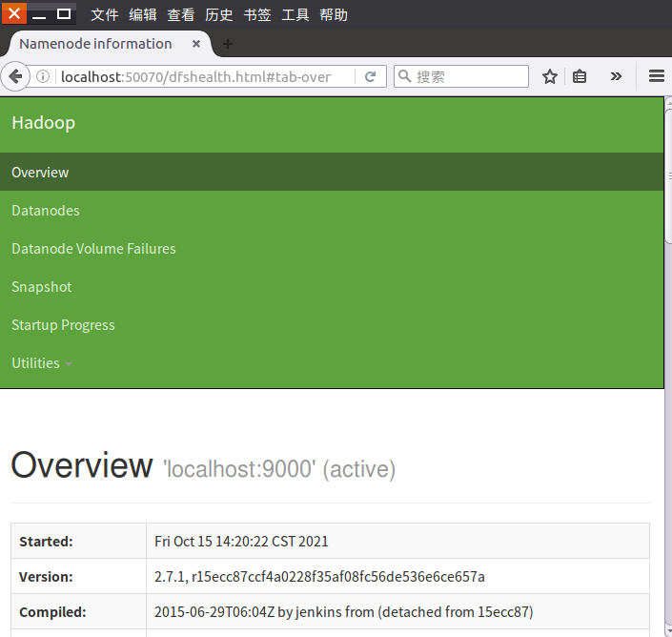Viewport: 672px width, 637px height.
Task: Close the browser window
Action: coord(14,13)
